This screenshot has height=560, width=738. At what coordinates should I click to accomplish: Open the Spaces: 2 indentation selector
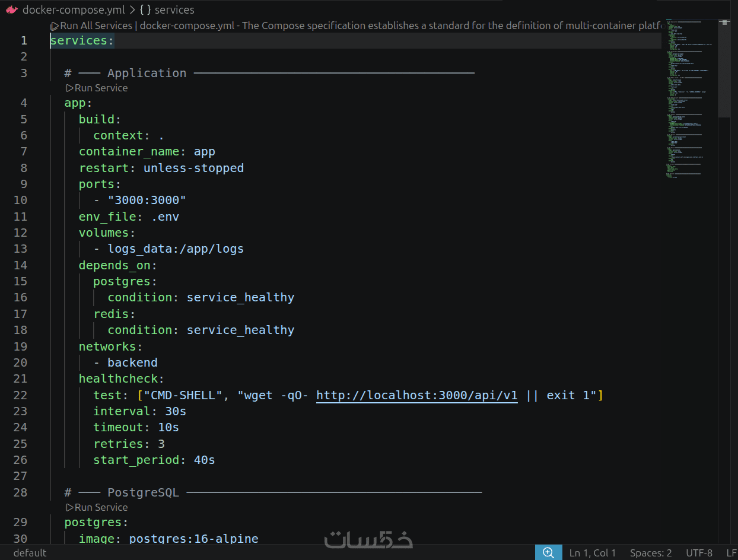[651, 553]
